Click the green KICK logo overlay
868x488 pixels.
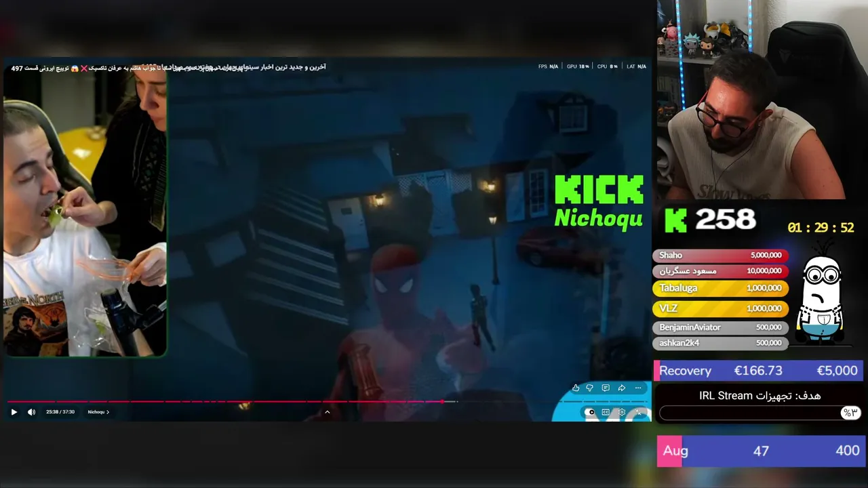tap(599, 190)
